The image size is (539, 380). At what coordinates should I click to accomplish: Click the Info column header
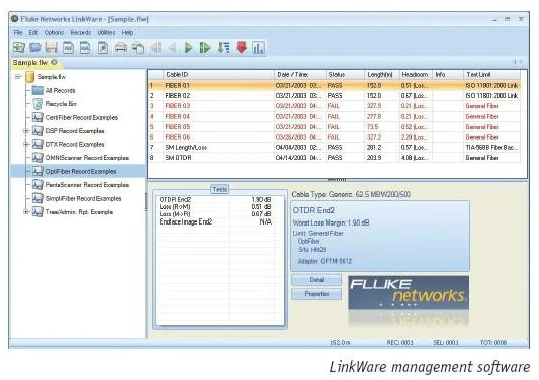point(448,75)
